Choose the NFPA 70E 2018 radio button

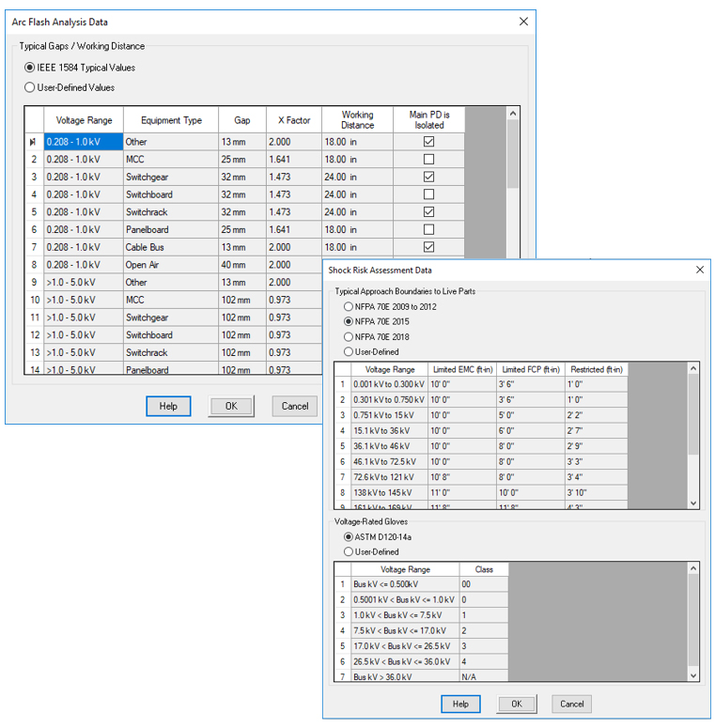coord(349,336)
